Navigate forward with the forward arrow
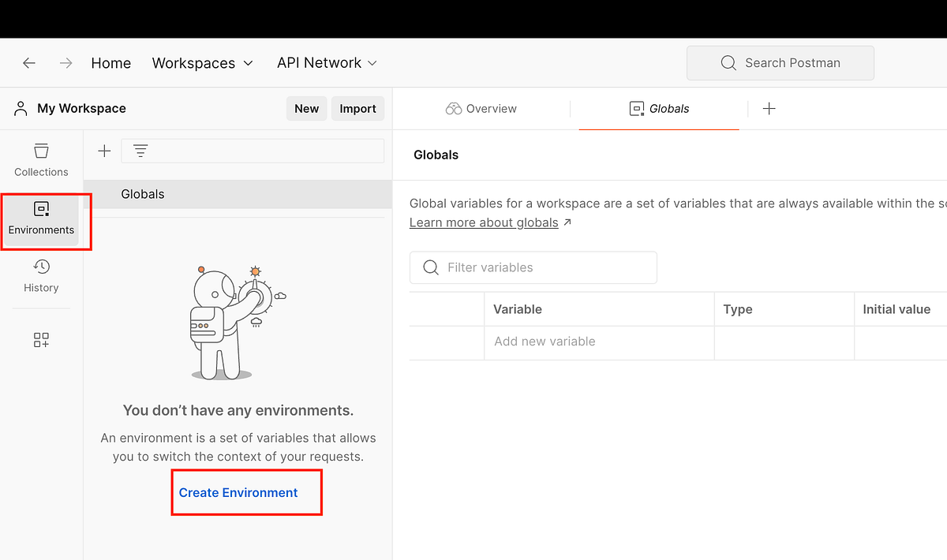 [66, 62]
